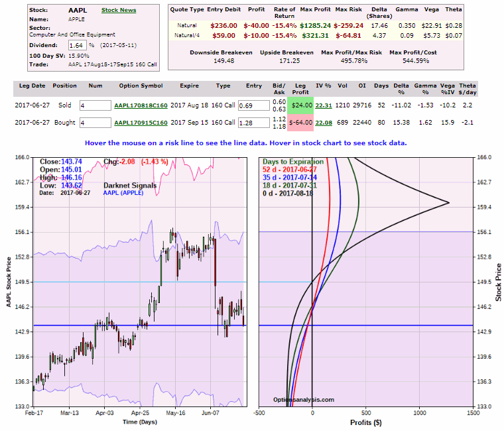Open the Stock News link
The image size is (504, 431).
[119, 10]
